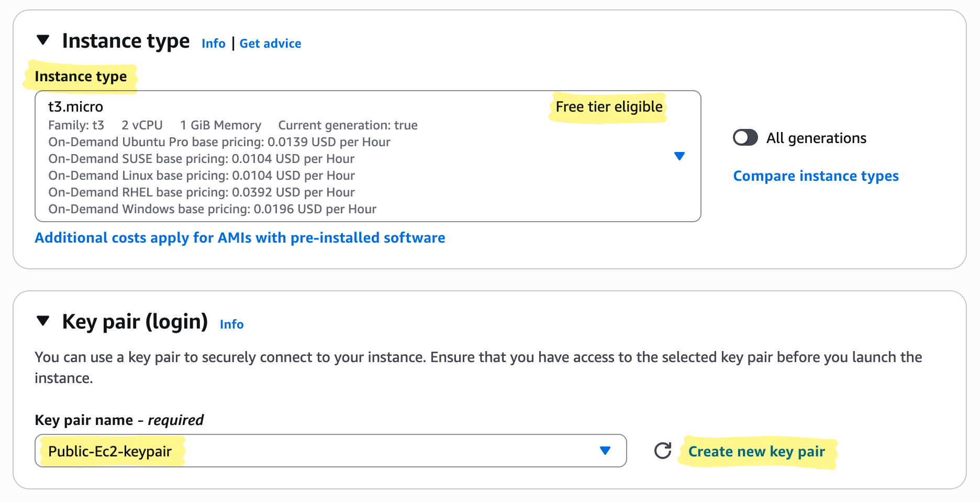Click the Key pair (login) heading text

click(135, 322)
